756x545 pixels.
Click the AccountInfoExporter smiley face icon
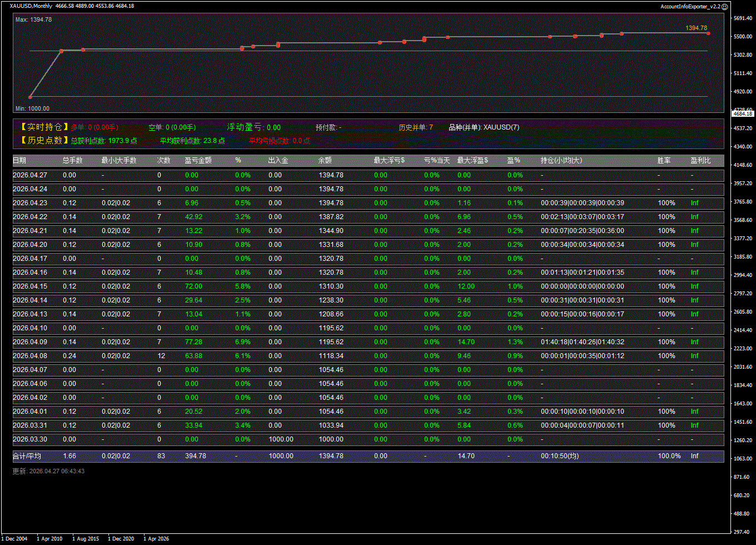724,7
